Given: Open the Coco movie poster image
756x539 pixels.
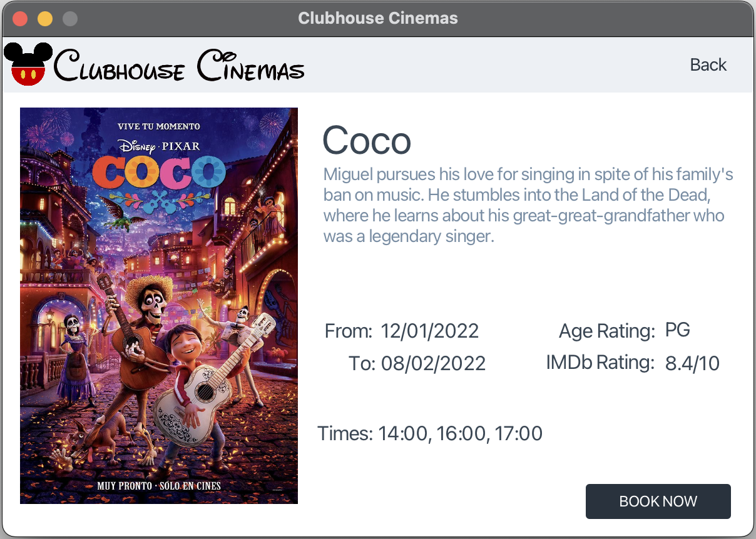Looking at the screenshot, I should pyautogui.click(x=158, y=305).
